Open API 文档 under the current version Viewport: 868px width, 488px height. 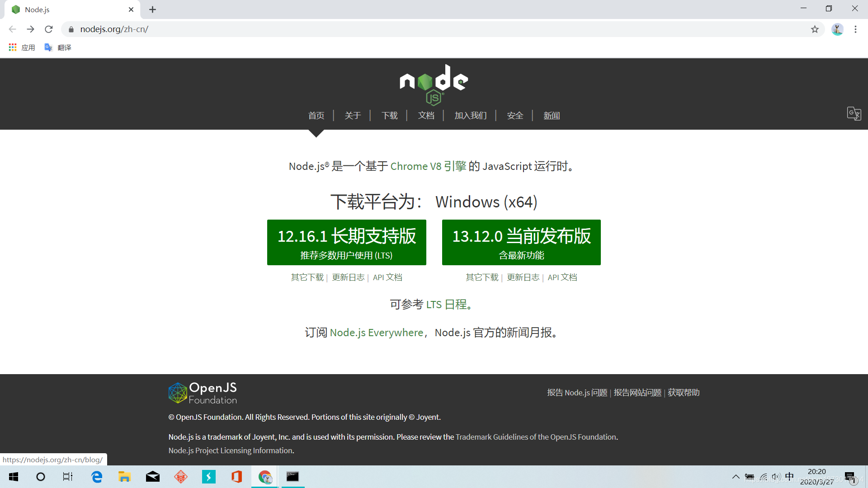562,277
